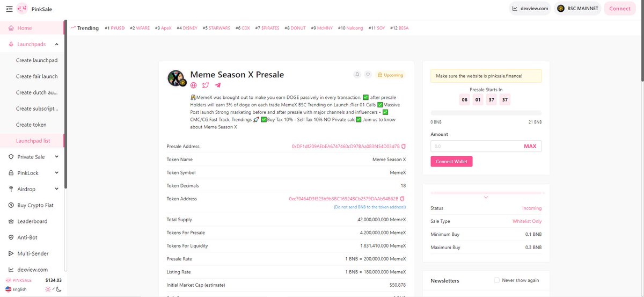The image size is (644, 297).
Task: Expand the Airdrop menu
Action: tap(57, 189)
